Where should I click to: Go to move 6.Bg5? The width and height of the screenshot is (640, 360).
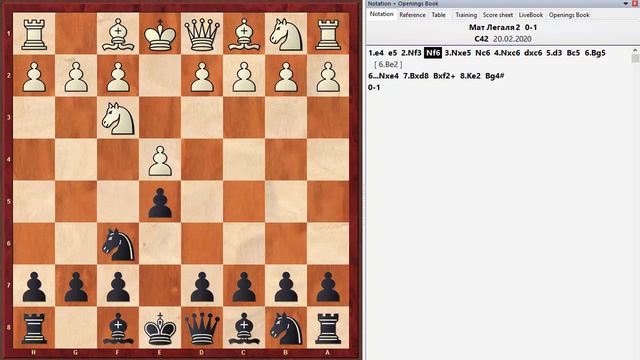[x=595, y=53]
